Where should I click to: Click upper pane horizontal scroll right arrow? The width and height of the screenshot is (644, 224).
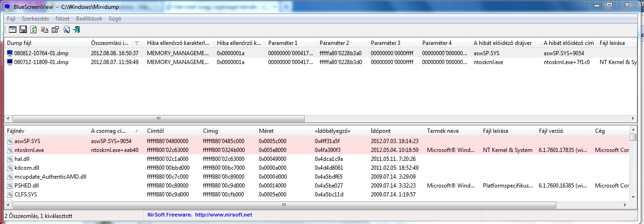633,119
